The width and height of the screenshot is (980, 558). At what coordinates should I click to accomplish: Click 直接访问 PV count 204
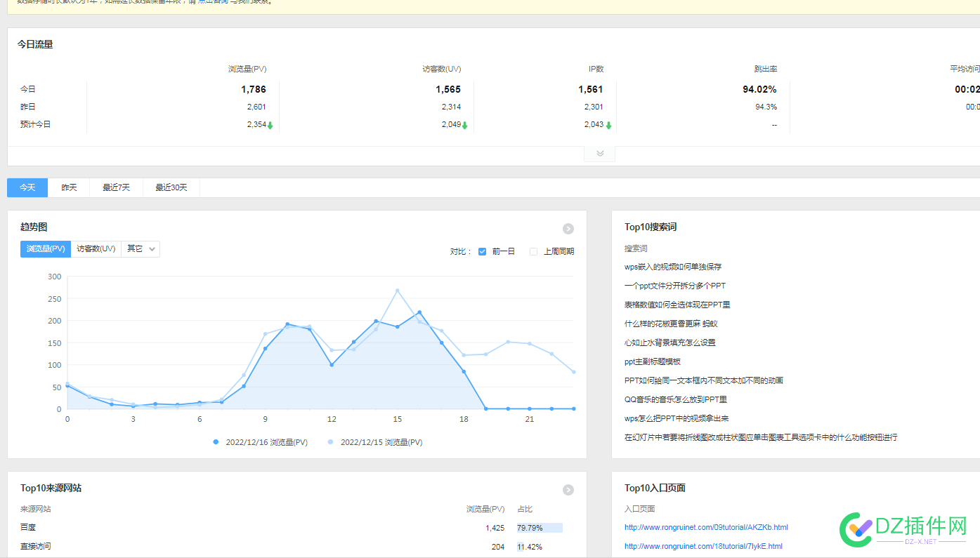[498, 547]
